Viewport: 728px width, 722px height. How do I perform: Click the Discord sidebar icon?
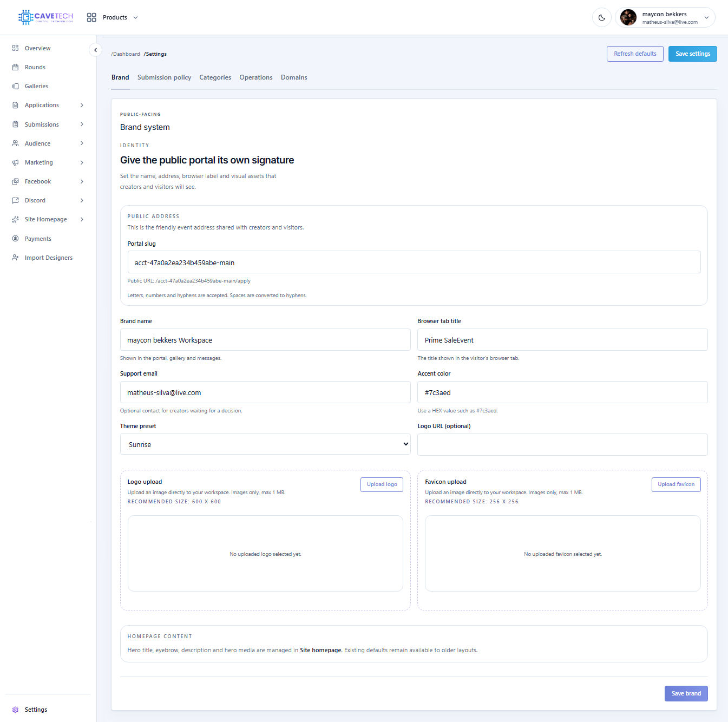[x=15, y=200]
